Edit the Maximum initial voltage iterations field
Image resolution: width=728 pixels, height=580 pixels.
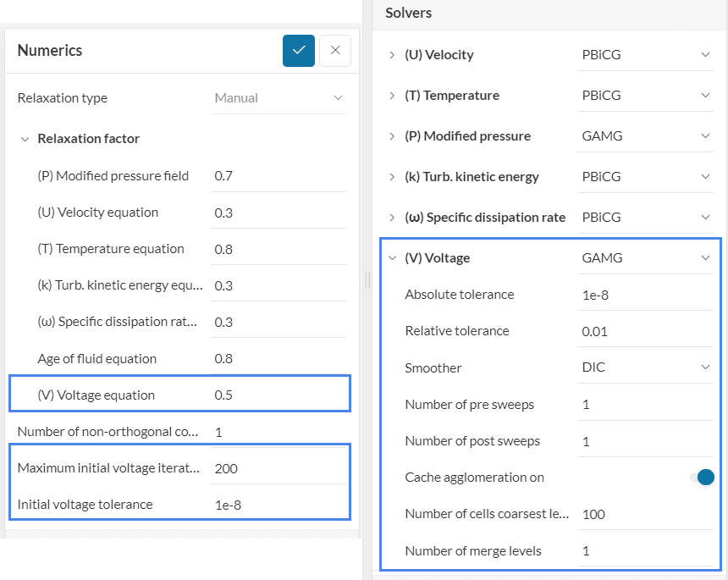pyautogui.click(x=279, y=468)
